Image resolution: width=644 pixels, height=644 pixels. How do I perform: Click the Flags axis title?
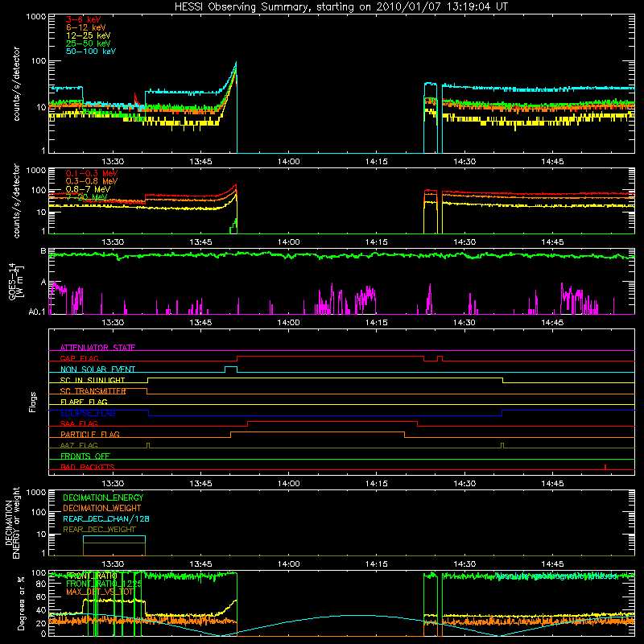(33, 402)
